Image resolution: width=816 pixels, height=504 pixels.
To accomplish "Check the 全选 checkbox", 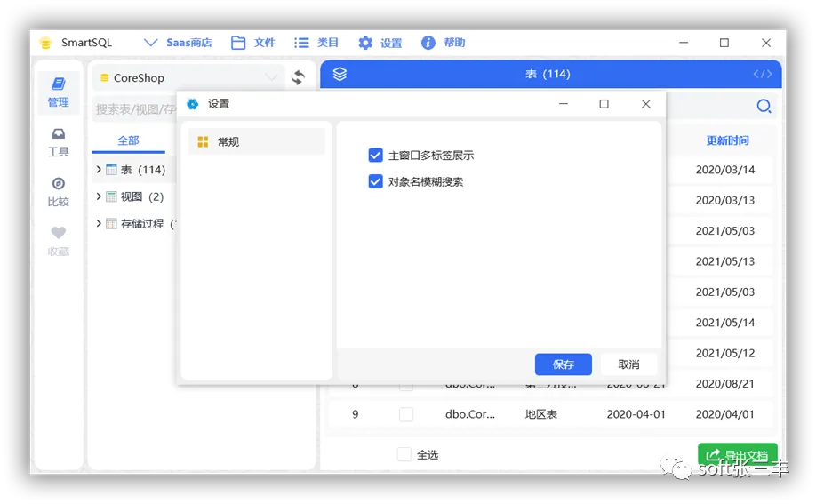I will (x=404, y=454).
